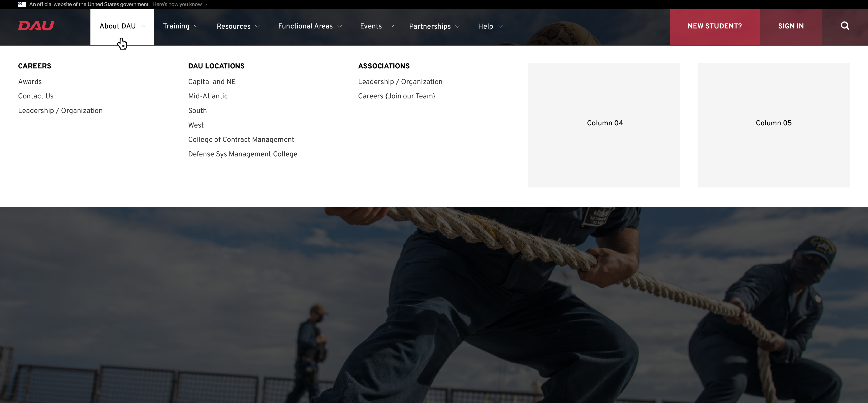Image resolution: width=868 pixels, height=403 pixels.
Task: Open the Resources menu
Action: 238,26
